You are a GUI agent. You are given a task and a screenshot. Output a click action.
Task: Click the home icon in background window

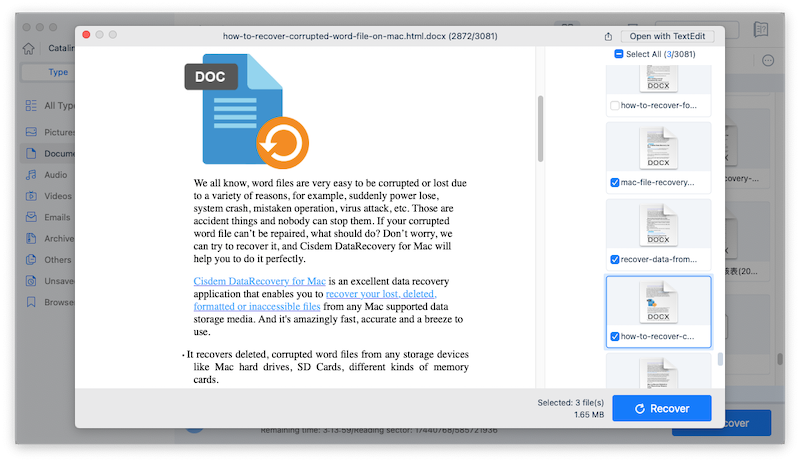(x=29, y=48)
